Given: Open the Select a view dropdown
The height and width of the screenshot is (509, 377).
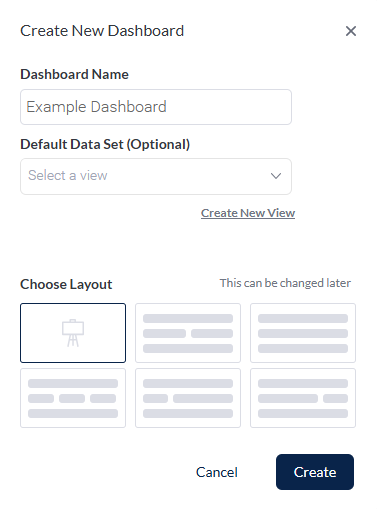Looking at the screenshot, I should click(156, 176).
